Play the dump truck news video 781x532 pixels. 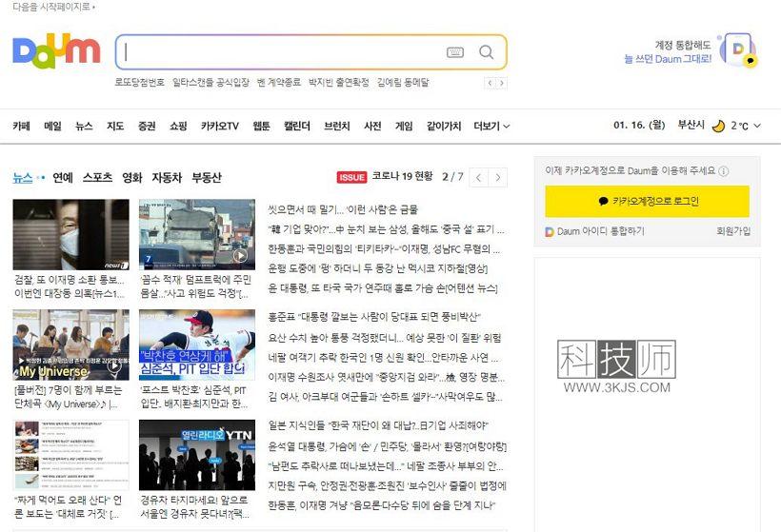[x=241, y=256]
